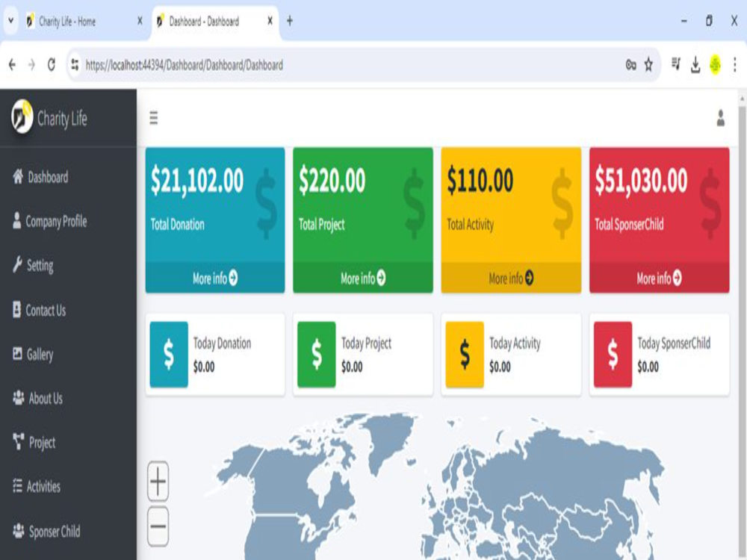The image size is (747, 560).
Task: Click the Today SponserChild label
Action: pyautogui.click(x=674, y=343)
